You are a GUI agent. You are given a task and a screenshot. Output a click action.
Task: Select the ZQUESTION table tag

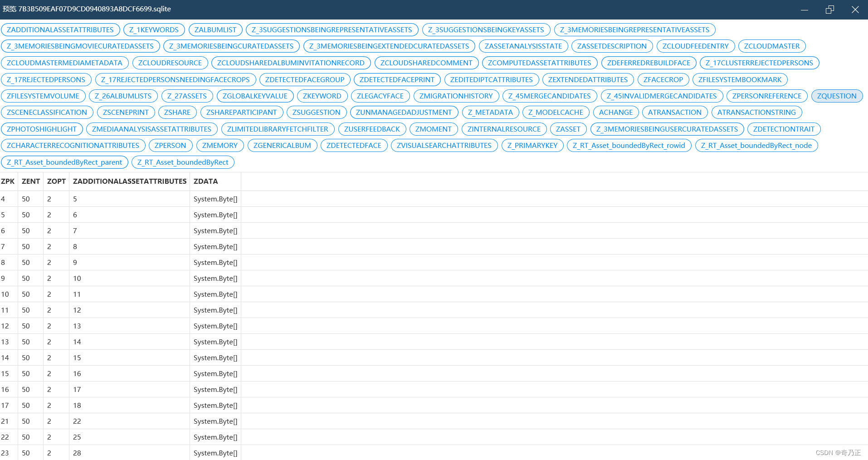pyautogui.click(x=837, y=96)
